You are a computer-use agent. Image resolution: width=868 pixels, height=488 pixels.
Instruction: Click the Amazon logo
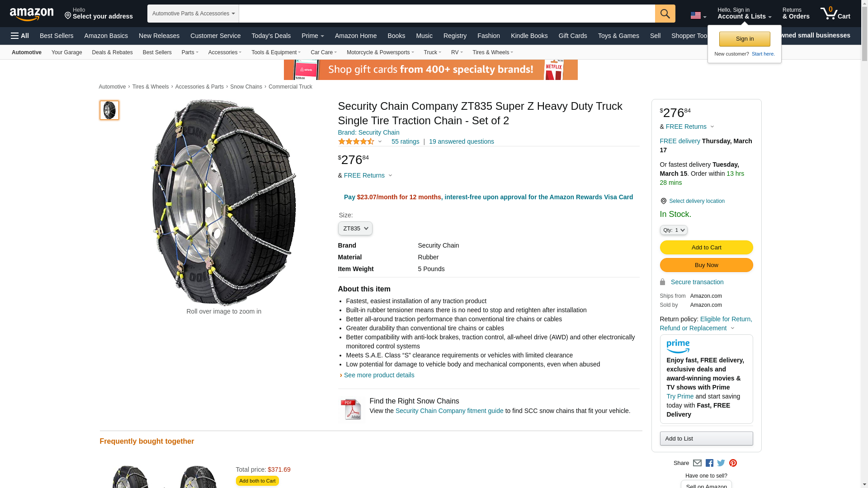coord(32,14)
